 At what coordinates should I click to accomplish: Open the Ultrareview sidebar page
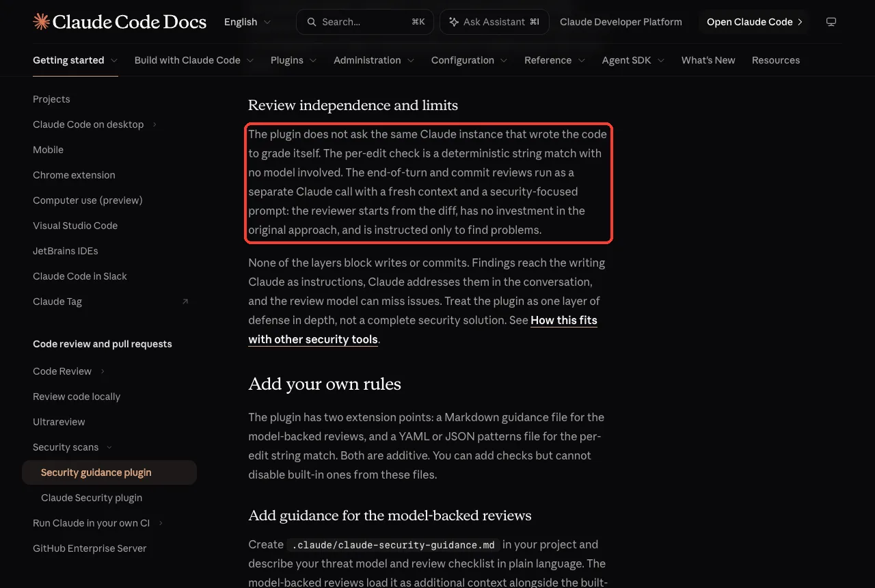coord(59,422)
